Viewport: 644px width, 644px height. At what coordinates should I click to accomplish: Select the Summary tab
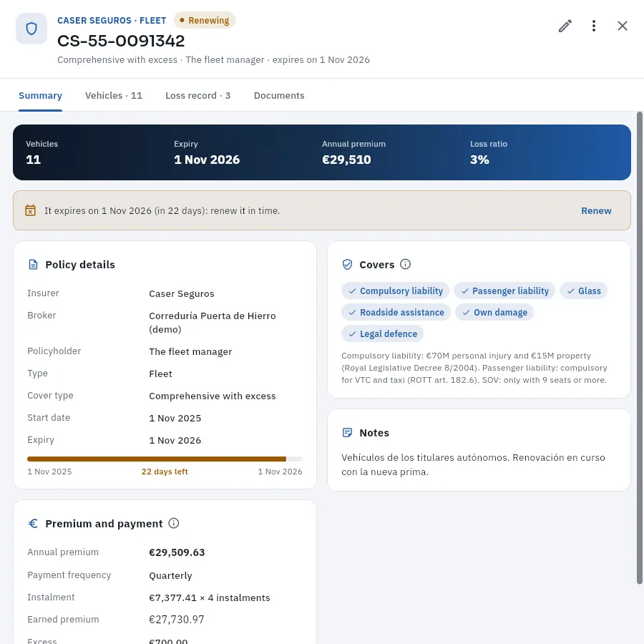[40, 95]
